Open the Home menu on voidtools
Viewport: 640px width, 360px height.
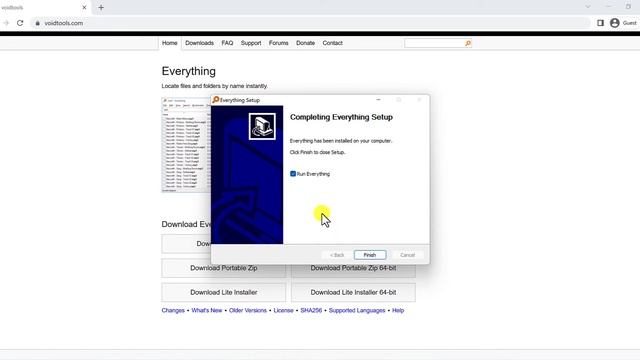coord(169,43)
